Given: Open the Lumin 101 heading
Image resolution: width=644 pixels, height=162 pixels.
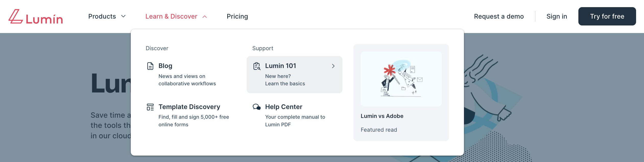Looking at the screenshot, I should [280, 66].
